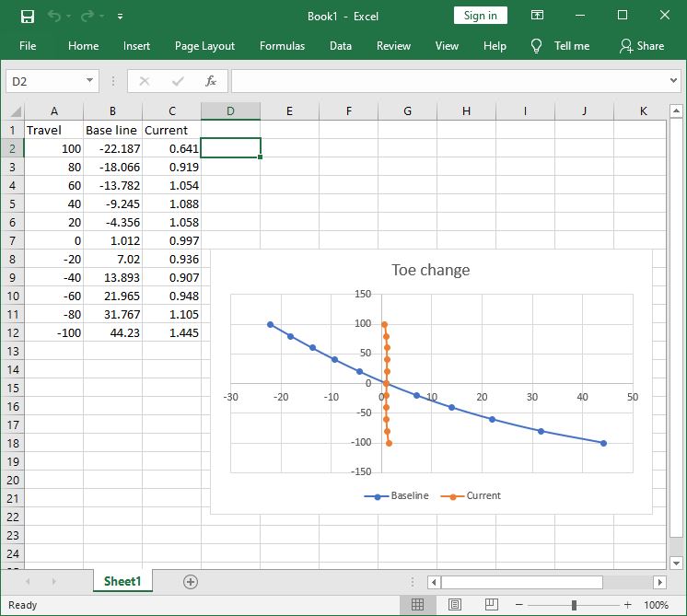Screen dimensions: 687x616
Task: Open Customize Quick Access Toolbar dropdown
Action: point(121,16)
